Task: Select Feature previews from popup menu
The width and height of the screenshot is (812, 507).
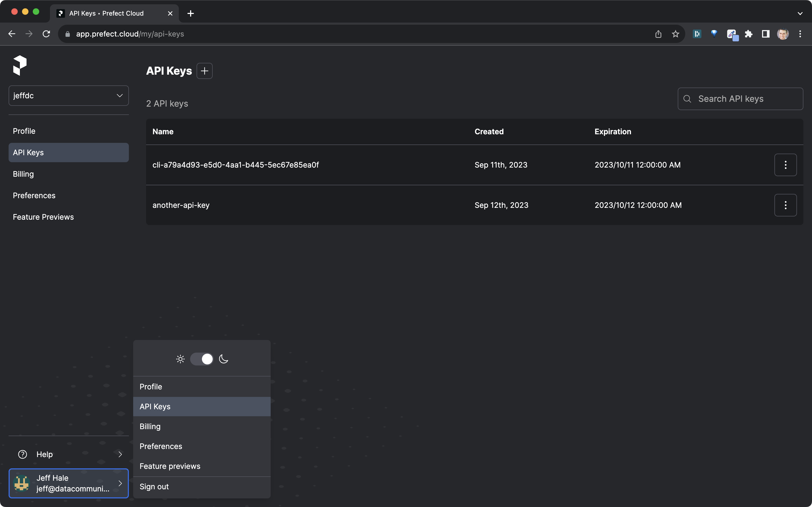Action: tap(170, 466)
